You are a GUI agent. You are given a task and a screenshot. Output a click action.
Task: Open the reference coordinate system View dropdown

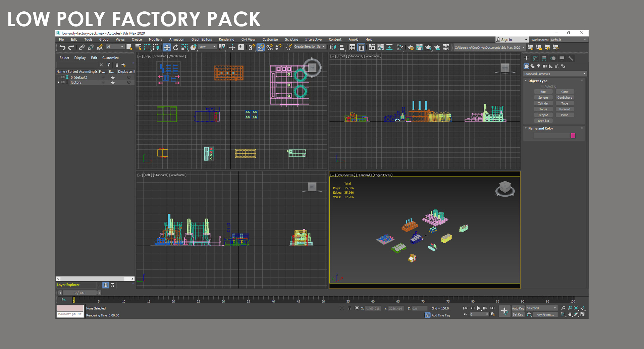pyautogui.click(x=207, y=47)
